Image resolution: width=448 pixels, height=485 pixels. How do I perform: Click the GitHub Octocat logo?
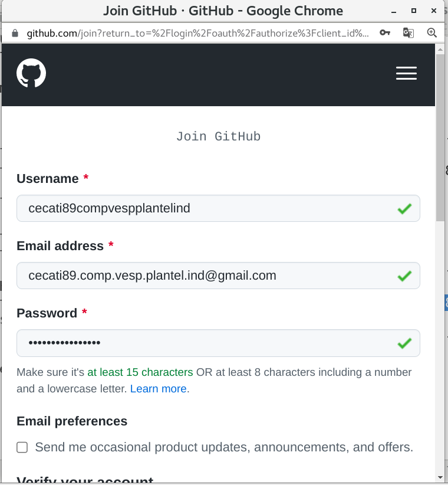pos(31,73)
